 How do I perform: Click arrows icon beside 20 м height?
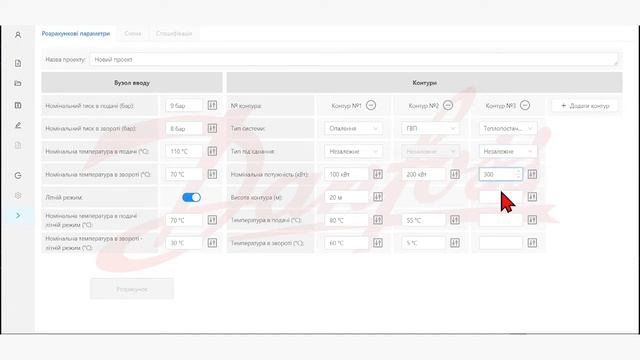coord(378,197)
